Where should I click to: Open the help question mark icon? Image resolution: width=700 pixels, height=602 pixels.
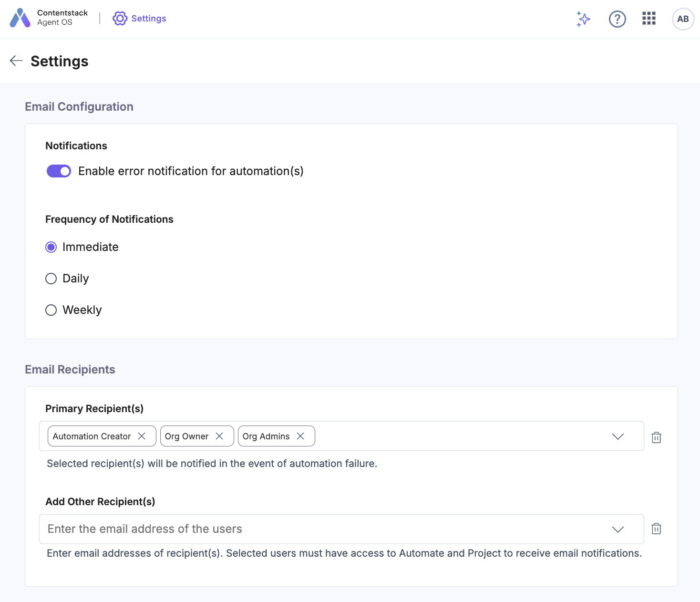(x=617, y=19)
